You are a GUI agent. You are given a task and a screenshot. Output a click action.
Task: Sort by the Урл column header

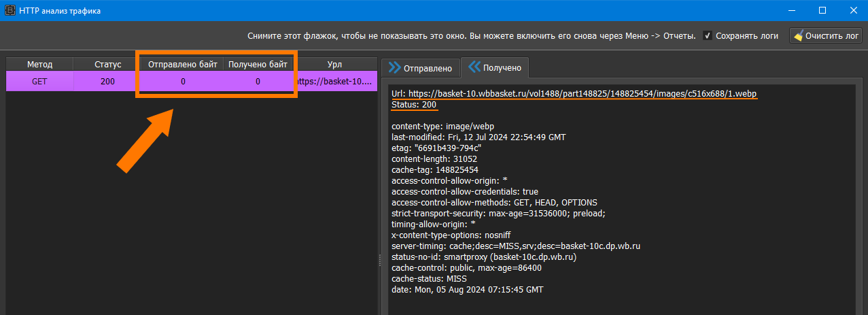[334, 64]
